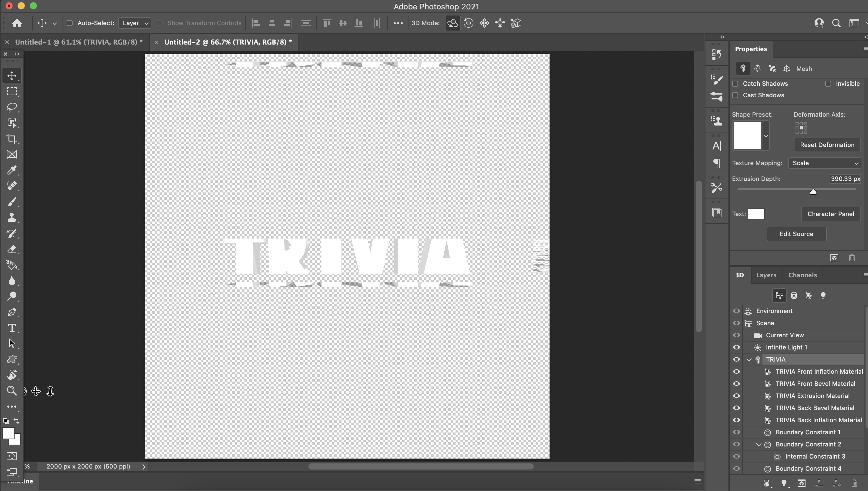Open the Texture Mapping dropdown

pos(824,163)
